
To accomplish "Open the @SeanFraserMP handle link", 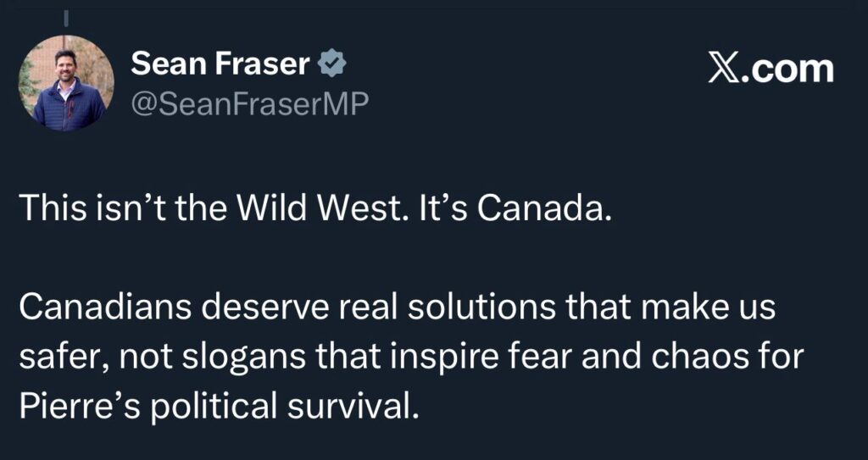I will [250, 103].
